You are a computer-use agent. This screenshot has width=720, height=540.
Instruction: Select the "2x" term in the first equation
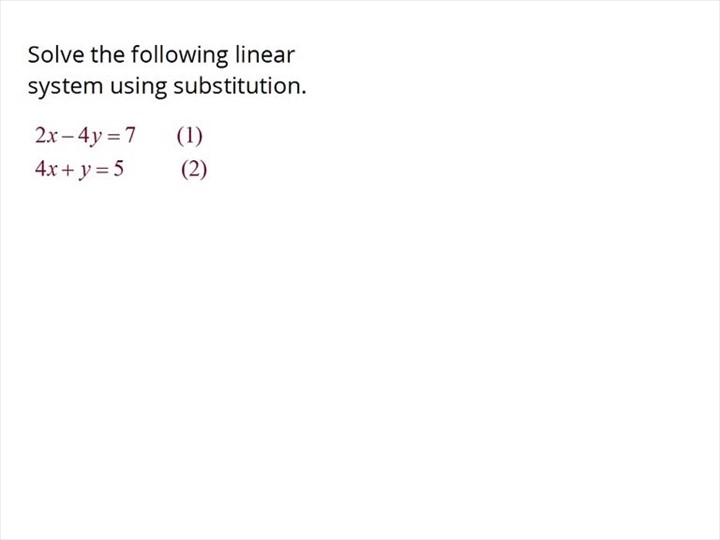[47, 135]
